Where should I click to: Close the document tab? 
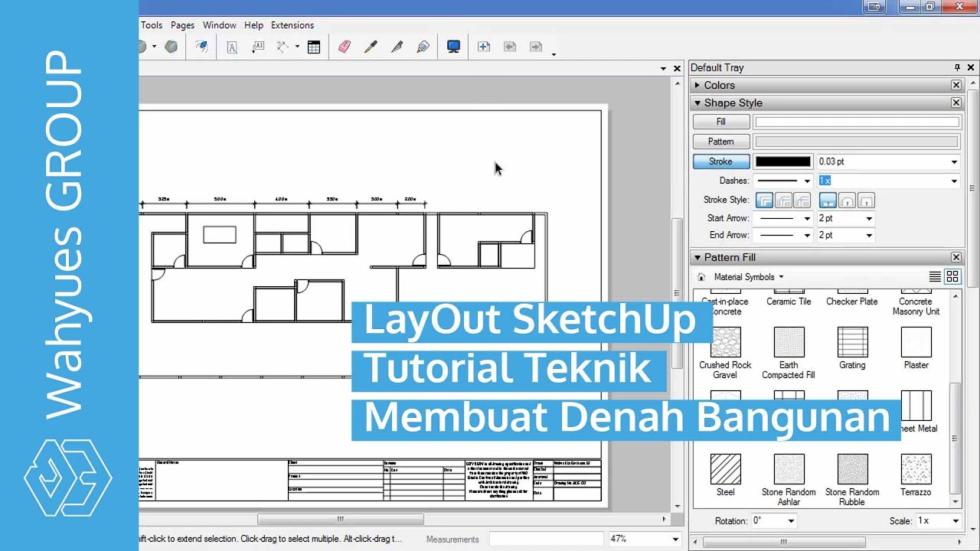(677, 68)
